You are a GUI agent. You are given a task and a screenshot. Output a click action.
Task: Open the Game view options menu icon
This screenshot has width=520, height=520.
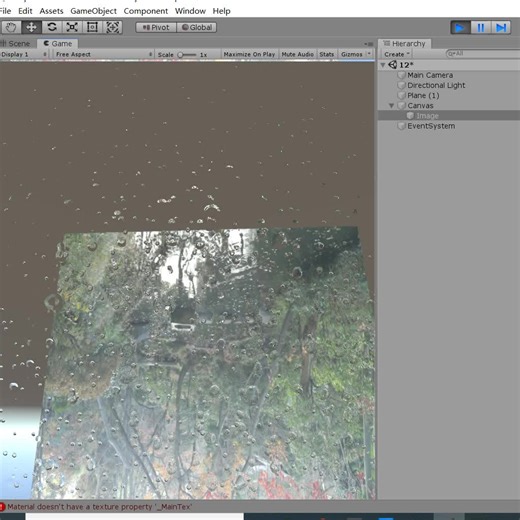(x=369, y=44)
